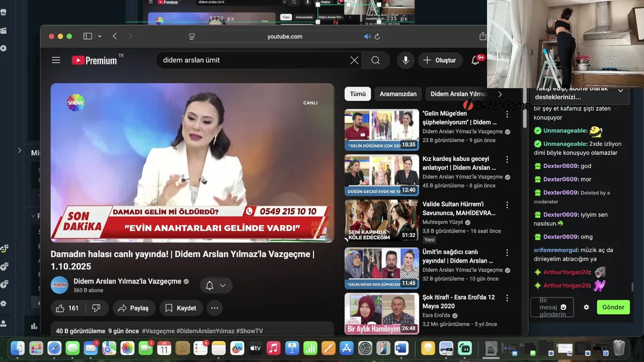The image size is (644, 362).
Task: Open 'Didem Arslan Yılmaz'la Vazgeçme' channel link
Action: click(x=127, y=281)
